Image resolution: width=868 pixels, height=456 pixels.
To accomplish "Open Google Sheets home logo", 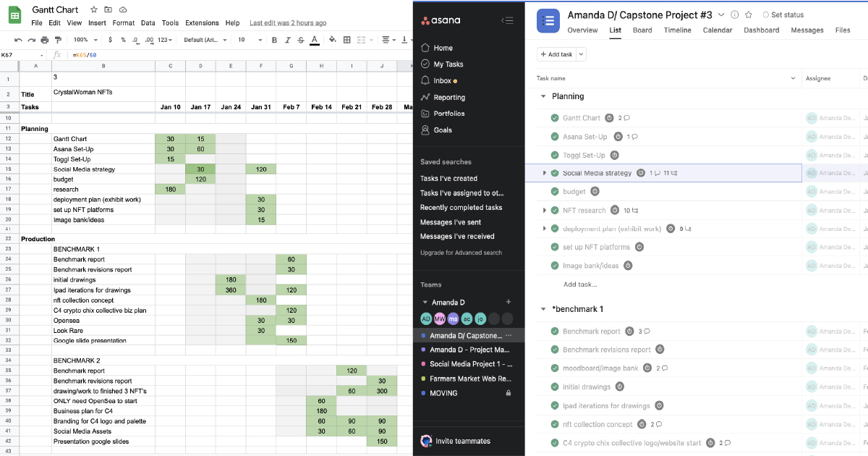I will coord(14,14).
